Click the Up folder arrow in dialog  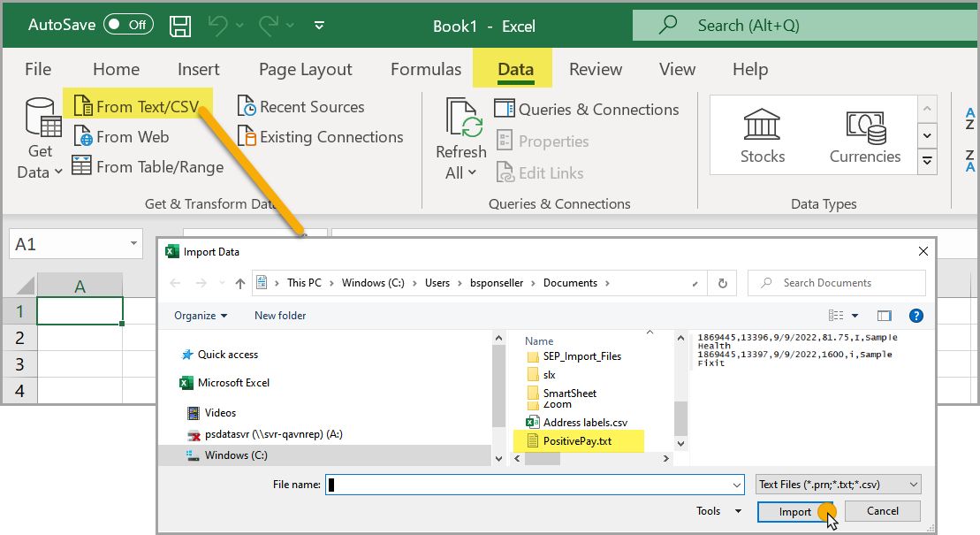tap(240, 284)
